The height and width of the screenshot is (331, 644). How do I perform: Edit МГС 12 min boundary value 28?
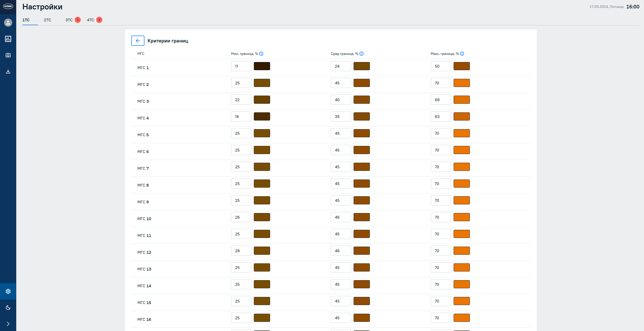[x=241, y=251]
